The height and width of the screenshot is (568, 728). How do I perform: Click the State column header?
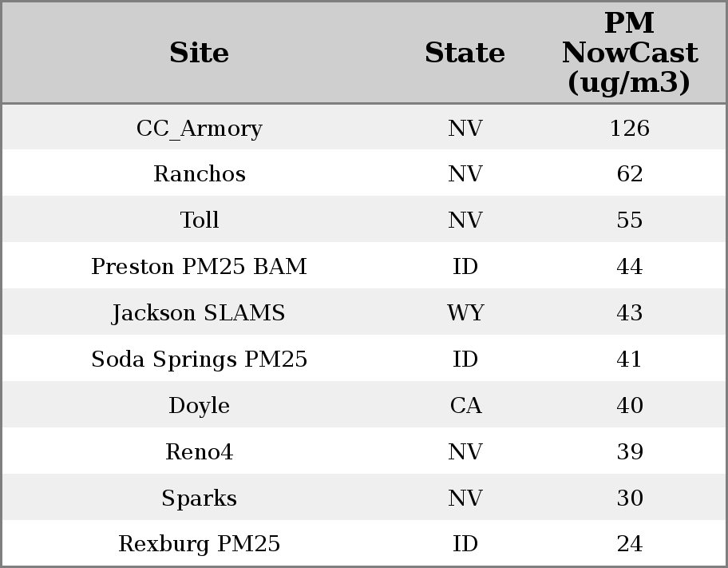[465, 53]
